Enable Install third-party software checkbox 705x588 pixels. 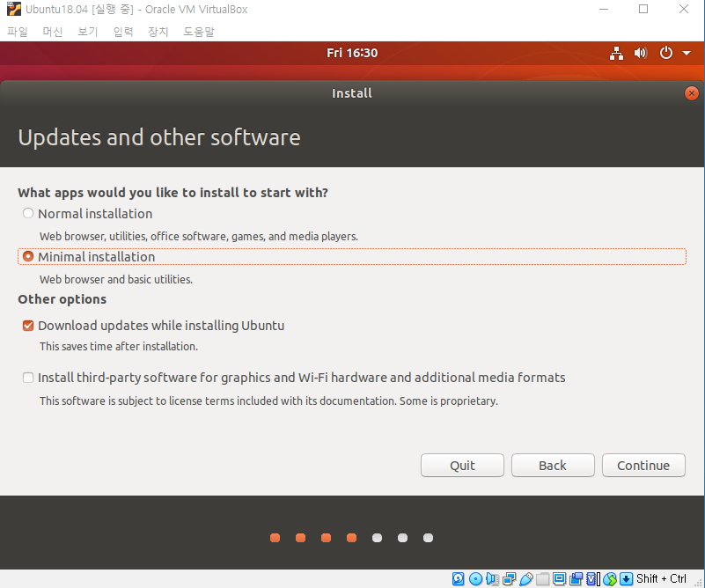pos(28,378)
